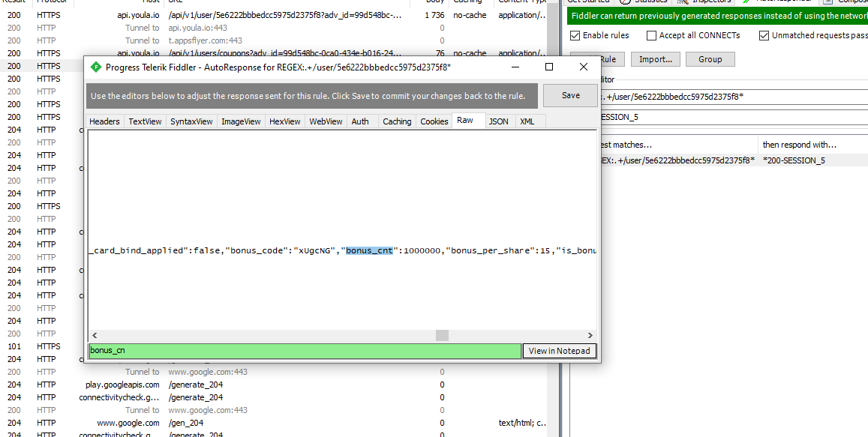Switch to the TextView tab
868x437 pixels.
(145, 121)
